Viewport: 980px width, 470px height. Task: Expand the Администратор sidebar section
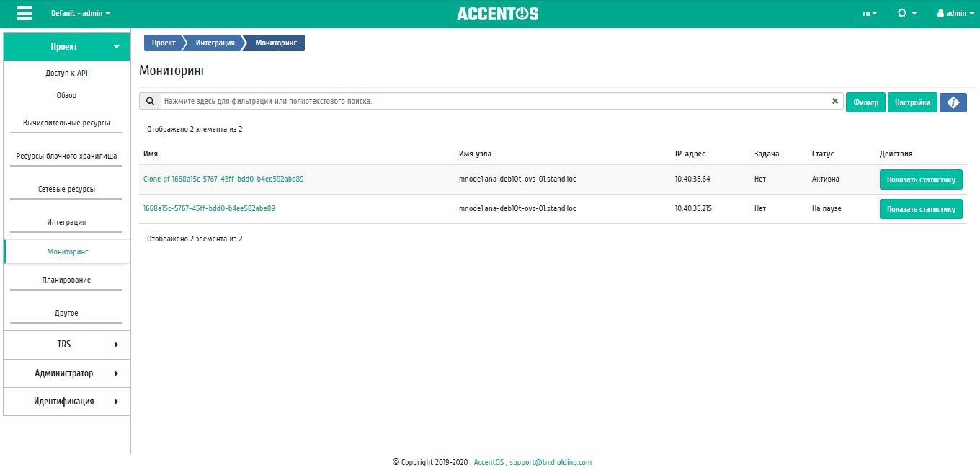click(66, 373)
